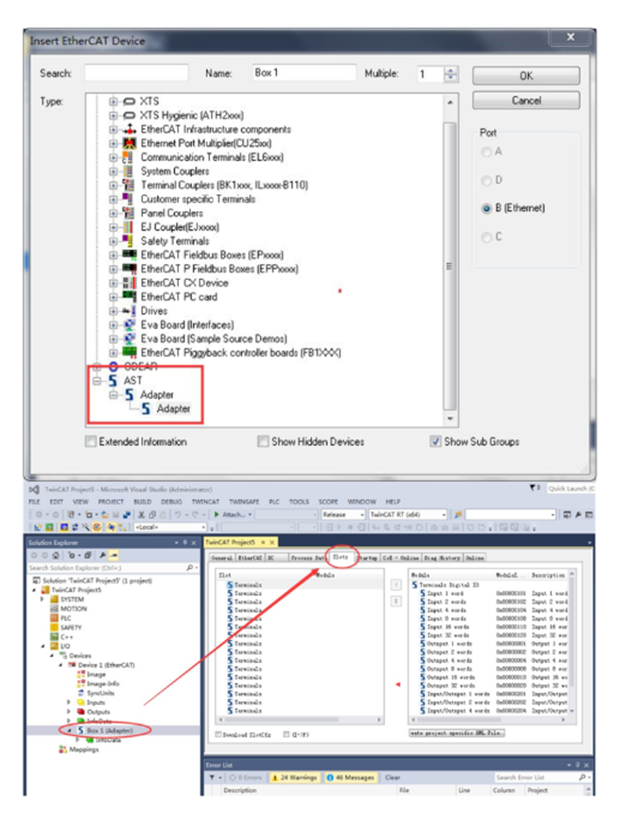Focus the Search input field
Screen dimensions: 644x825
tap(136, 73)
